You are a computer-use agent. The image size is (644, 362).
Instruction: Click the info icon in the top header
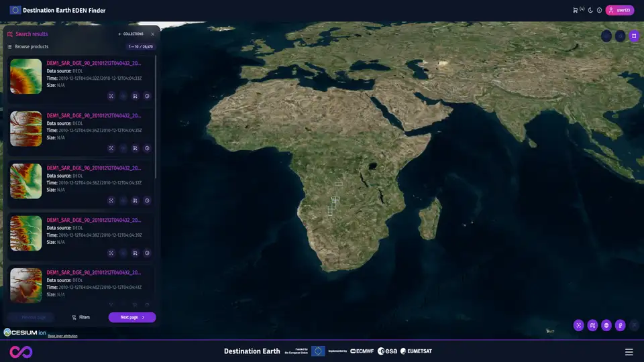(599, 10)
